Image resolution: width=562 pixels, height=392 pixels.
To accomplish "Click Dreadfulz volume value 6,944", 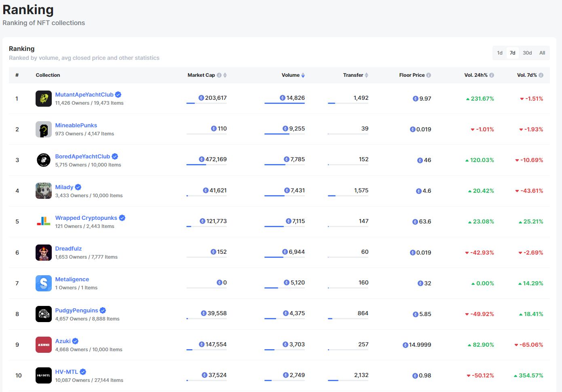I will coord(294,252).
